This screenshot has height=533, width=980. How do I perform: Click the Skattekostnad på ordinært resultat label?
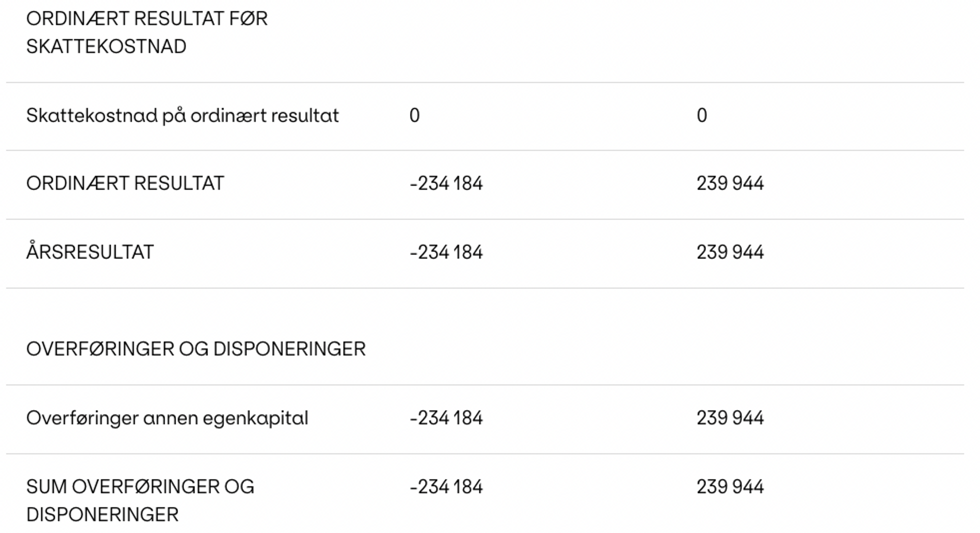pos(182,116)
